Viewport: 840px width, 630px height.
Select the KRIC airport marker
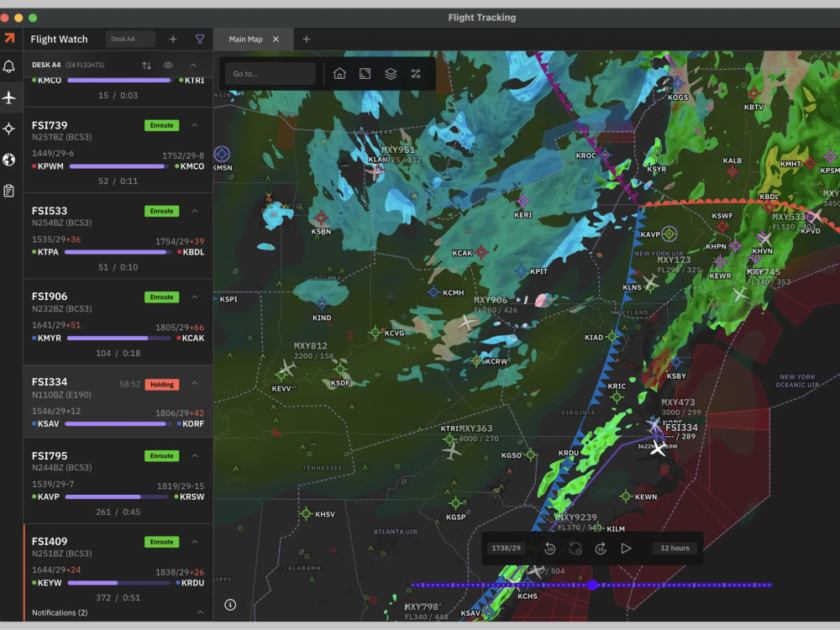point(617,397)
